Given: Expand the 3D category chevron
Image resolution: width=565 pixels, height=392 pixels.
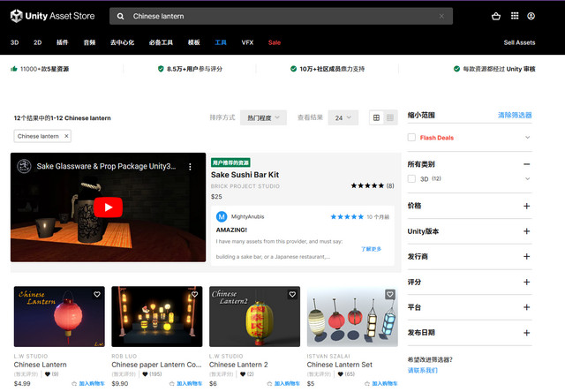Looking at the screenshot, I should [527, 178].
